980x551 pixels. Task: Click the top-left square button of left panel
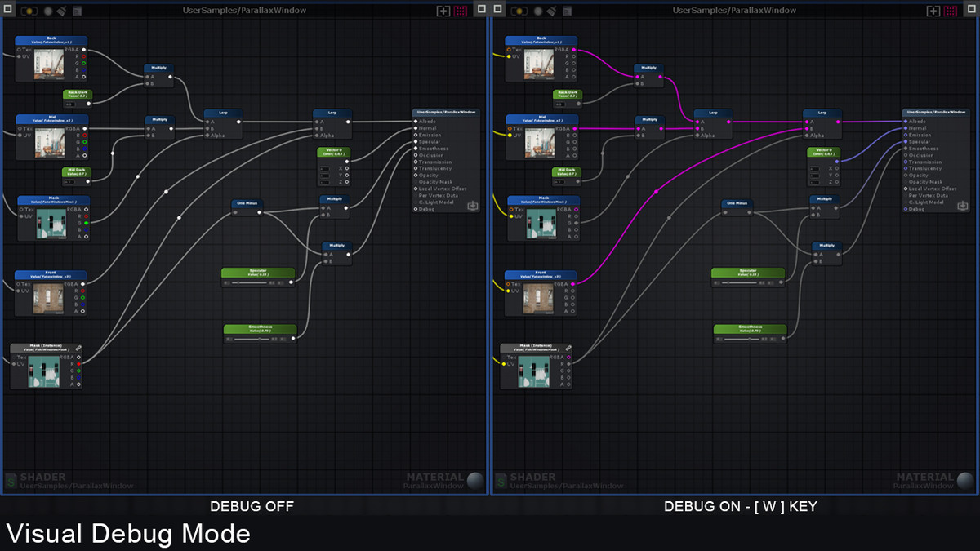[7, 9]
